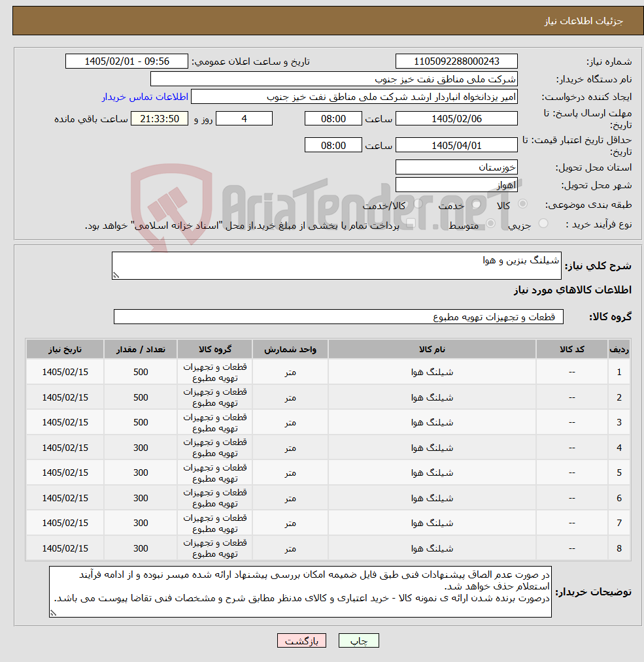Select the جزیی purchase type radio
Viewport: 644px width, 662px height.
543,223
